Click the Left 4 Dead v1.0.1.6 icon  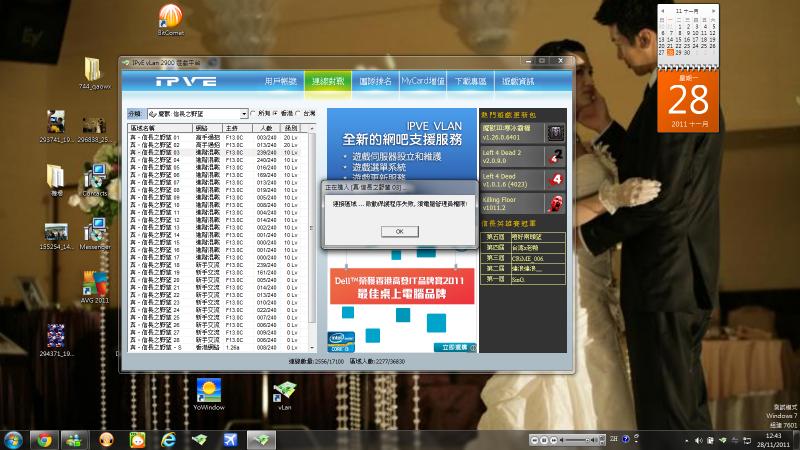click(x=555, y=180)
